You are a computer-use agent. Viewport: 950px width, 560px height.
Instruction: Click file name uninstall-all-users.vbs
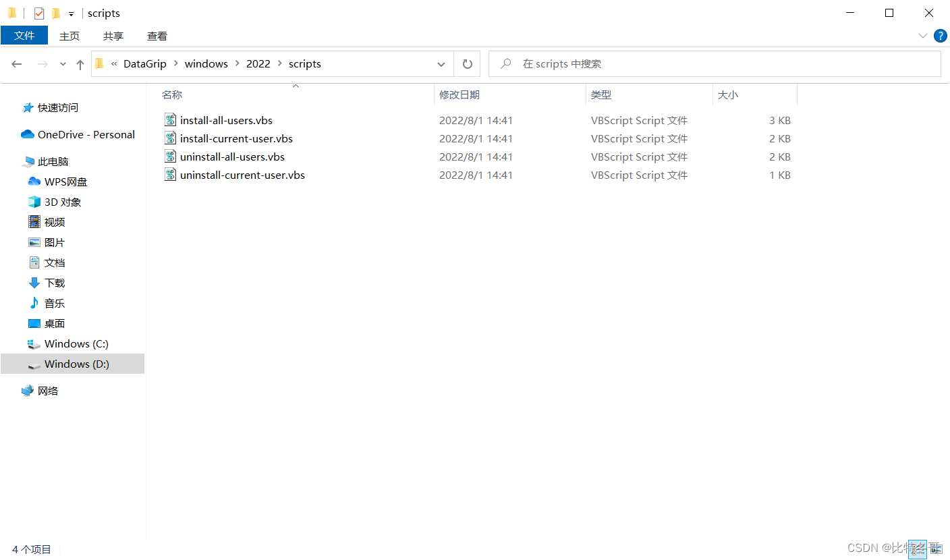tap(232, 157)
